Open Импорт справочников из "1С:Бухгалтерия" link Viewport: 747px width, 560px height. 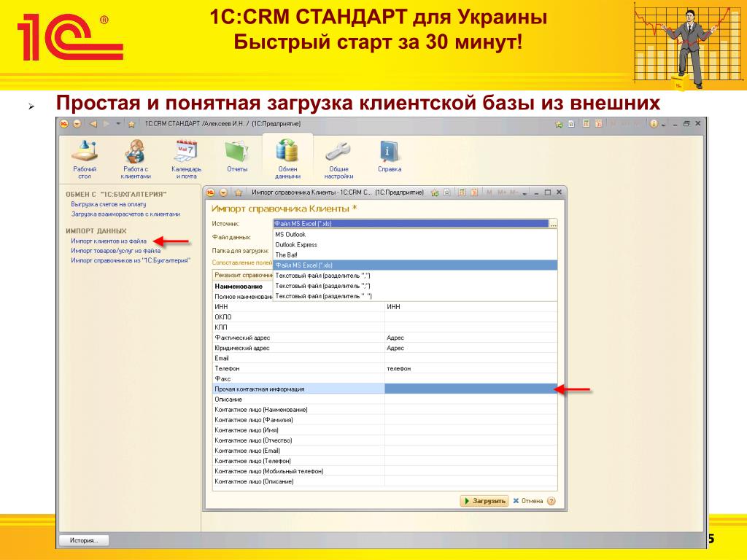pyautogui.click(x=131, y=260)
